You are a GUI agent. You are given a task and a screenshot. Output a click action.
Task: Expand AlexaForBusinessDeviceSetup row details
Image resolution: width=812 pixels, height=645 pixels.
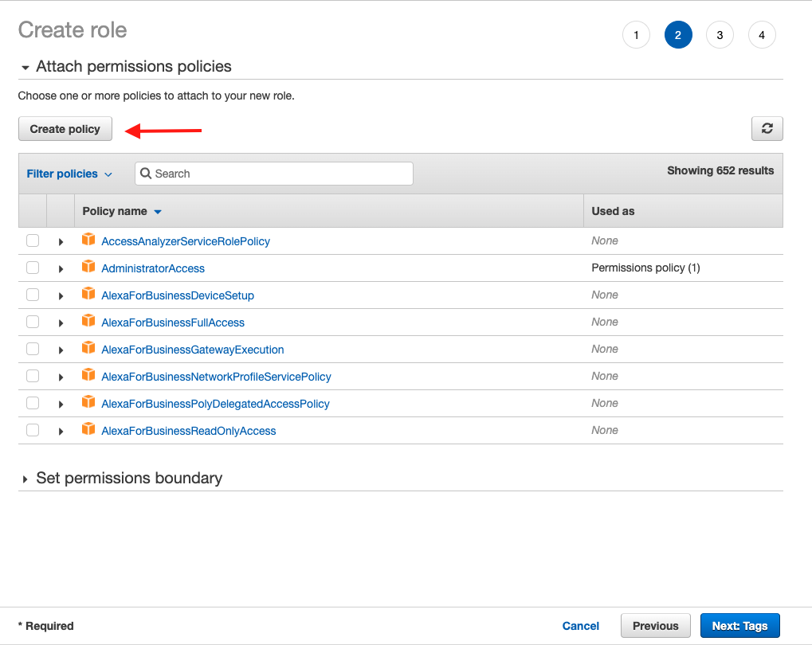(61, 296)
